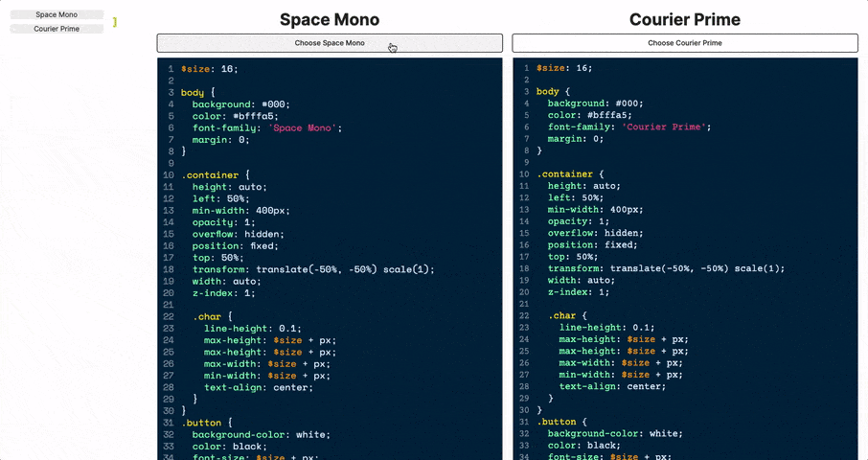The height and width of the screenshot is (460, 868).
Task: Select Space Mono in the left sidebar list
Action: pyautogui.click(x=57, y=15)
